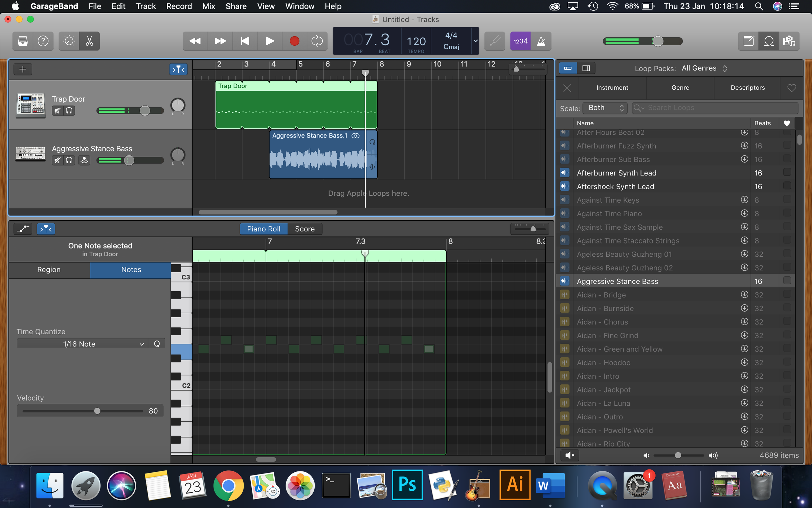Show Smart Controls with the knob icon

click(68, 41)
